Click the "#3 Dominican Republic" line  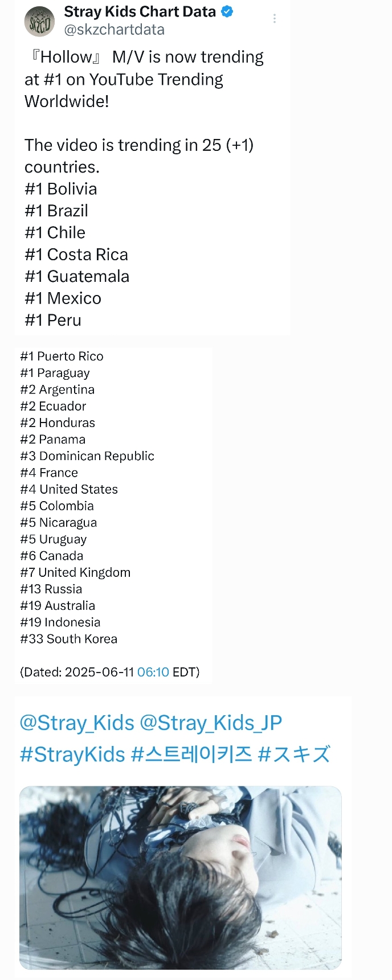point(87,456)
